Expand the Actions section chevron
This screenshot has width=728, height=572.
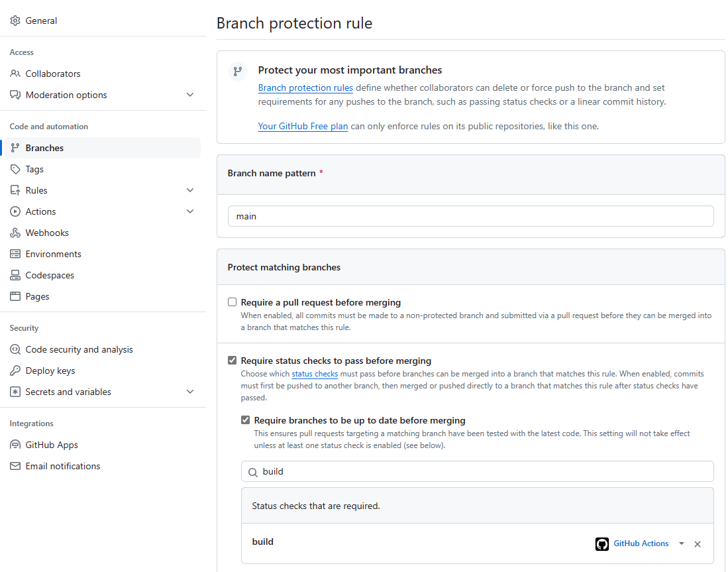(x=190, y=211)
